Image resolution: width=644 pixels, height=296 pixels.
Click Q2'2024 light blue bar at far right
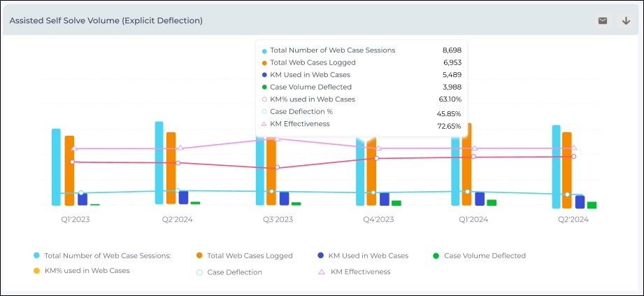[556, 168]
